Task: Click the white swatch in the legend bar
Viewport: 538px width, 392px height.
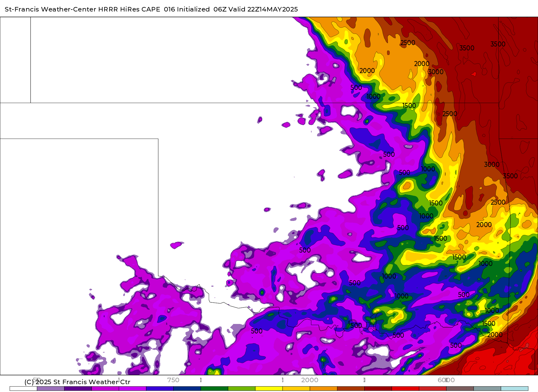Action: pyautogui.click(x=23, y=389)
